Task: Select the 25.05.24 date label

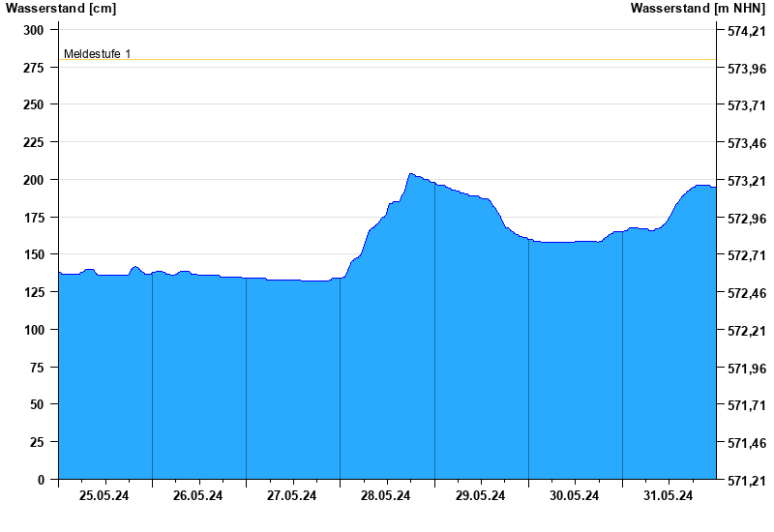Action: tap(104, 495)
